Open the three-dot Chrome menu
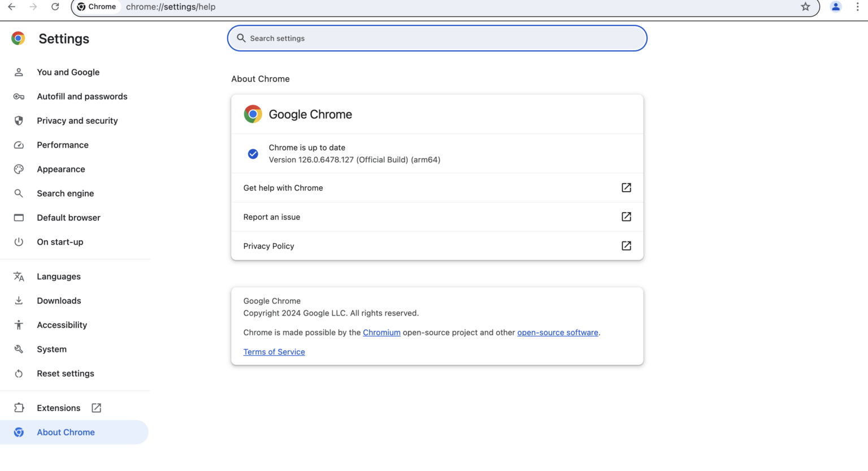This screenshot has height=471, width=868. [858, 7]
